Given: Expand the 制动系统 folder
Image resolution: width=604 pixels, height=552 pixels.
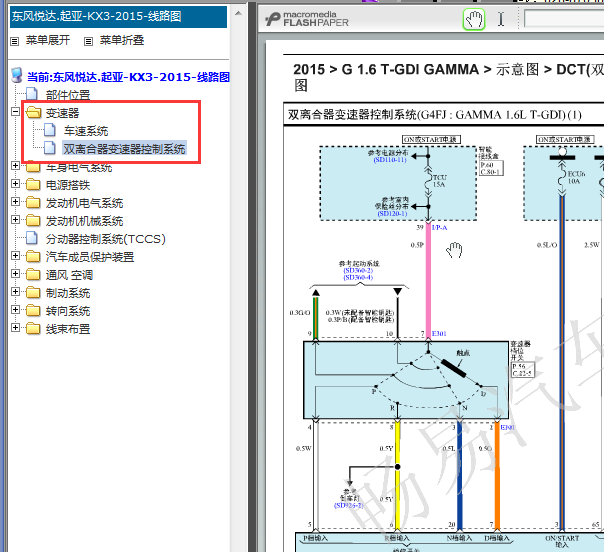Looking at the screenshot, I should click(15, 292).
